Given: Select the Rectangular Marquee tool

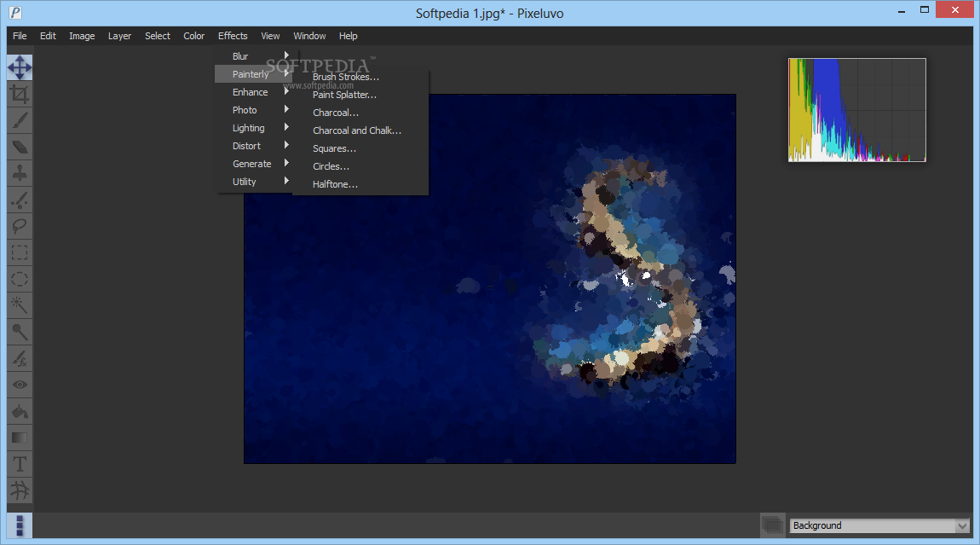Looking at the screenshot, I should [20, 252].
